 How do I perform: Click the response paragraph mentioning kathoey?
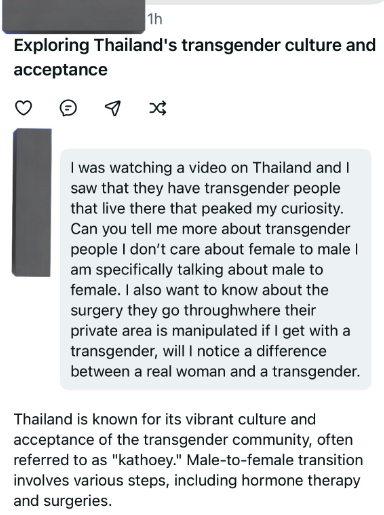point(188,460)
